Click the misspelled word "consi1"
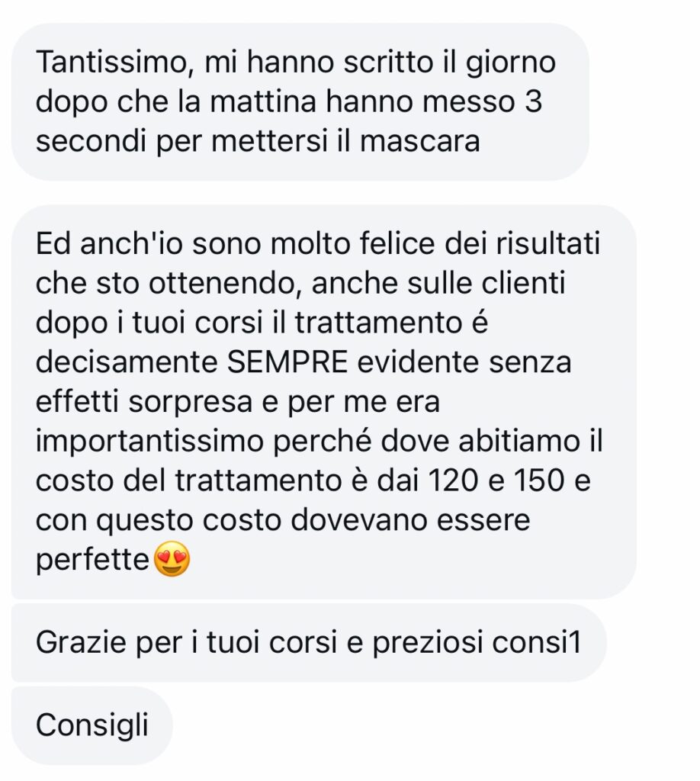This screenshot has width=700, height=781. click(x=537, y=642)
